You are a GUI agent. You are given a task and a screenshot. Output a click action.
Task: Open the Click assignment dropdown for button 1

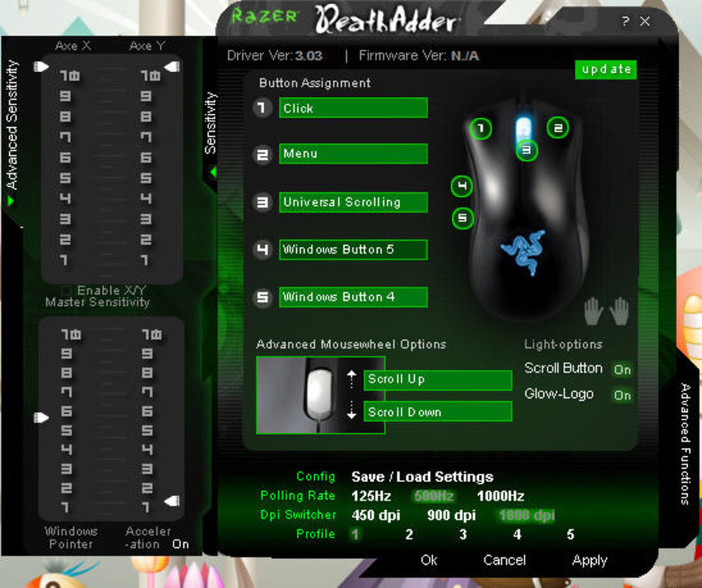tap(353, 108)
